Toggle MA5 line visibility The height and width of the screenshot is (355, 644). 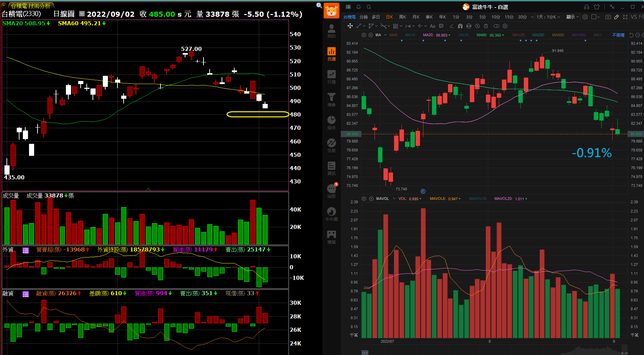click(394, 35)
